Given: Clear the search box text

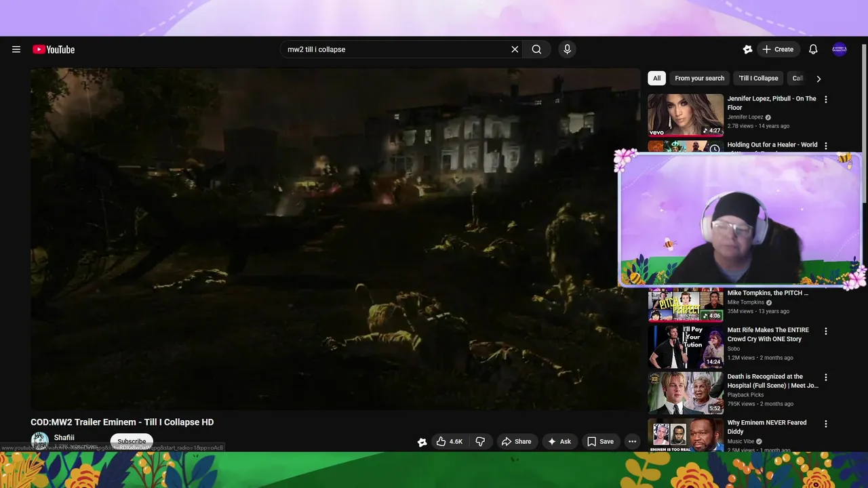Looking at the screenshot, I should 515,49.
